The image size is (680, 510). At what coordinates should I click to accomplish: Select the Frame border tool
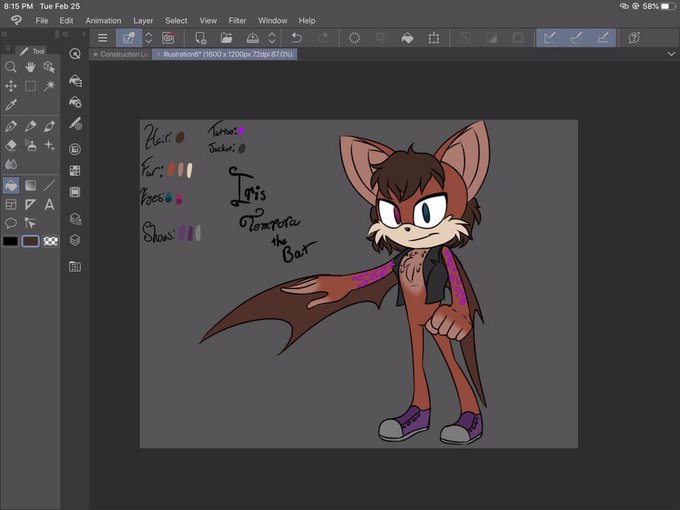(11, 204)
